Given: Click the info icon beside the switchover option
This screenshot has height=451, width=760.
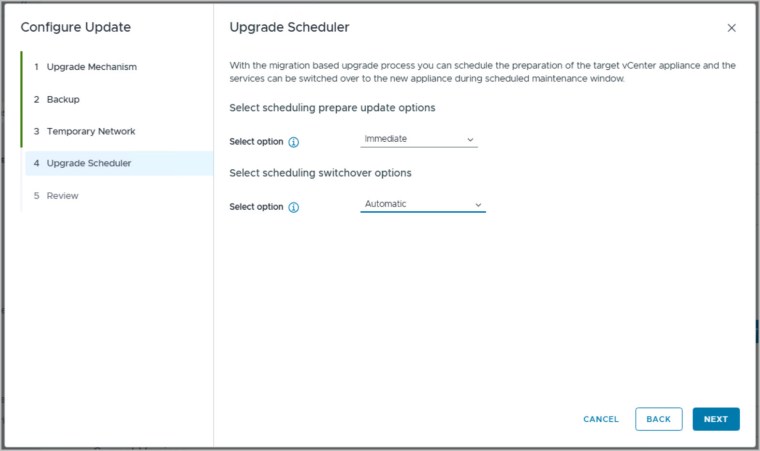Looking at the screenshot, I should coord(294,207).
